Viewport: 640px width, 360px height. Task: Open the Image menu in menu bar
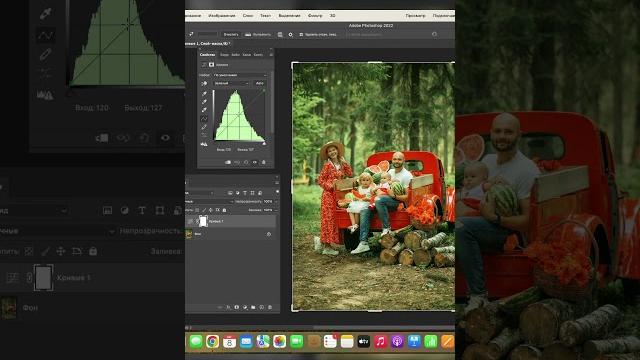click(x=222, y=16)
